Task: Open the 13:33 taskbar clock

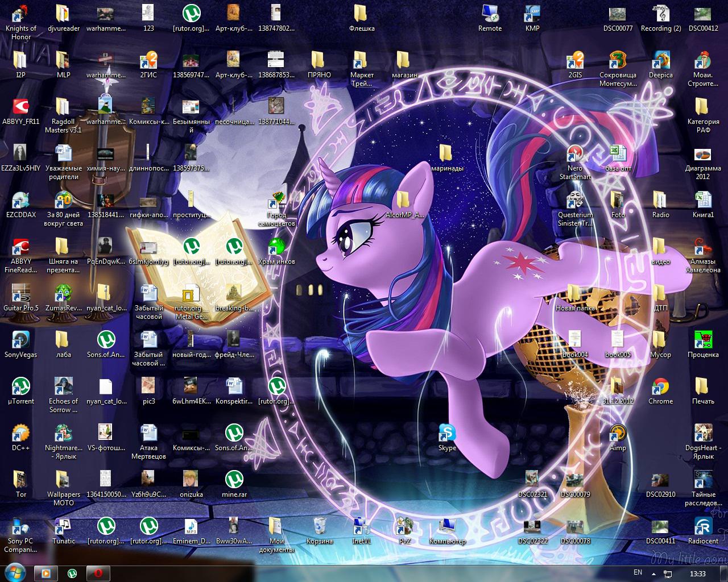Action: (x=697, y=573)
